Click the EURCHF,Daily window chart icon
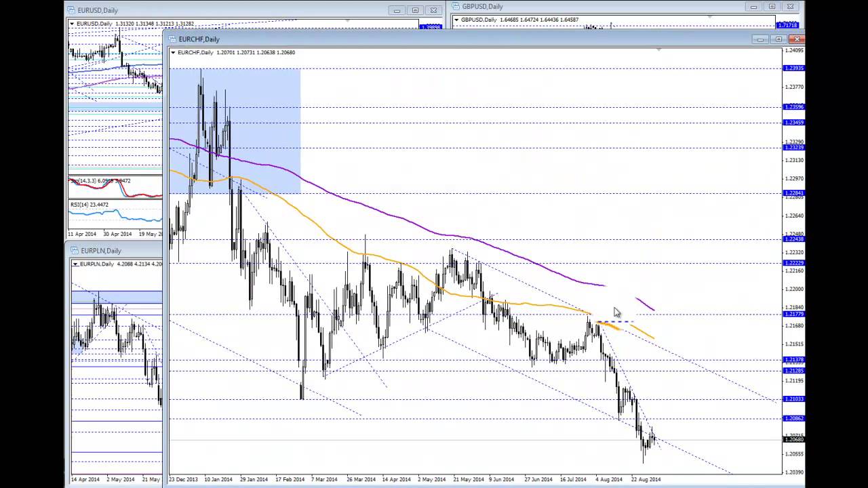 pos(173,39)
